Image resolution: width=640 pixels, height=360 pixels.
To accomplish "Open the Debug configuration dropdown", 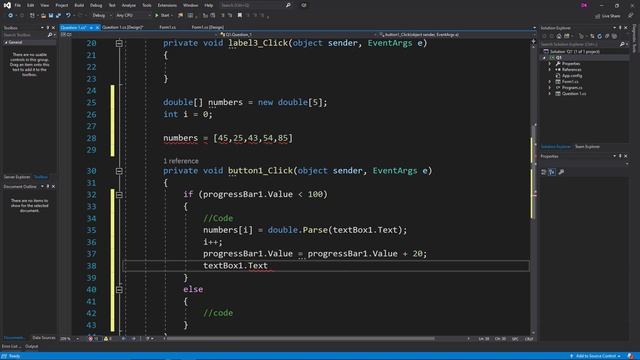I will pos(102,16).
